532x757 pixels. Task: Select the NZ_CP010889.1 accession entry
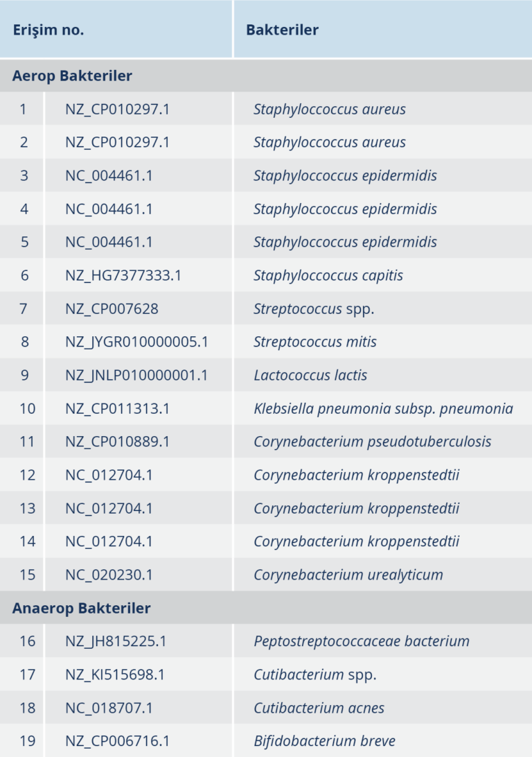click(x=117, y=442)
